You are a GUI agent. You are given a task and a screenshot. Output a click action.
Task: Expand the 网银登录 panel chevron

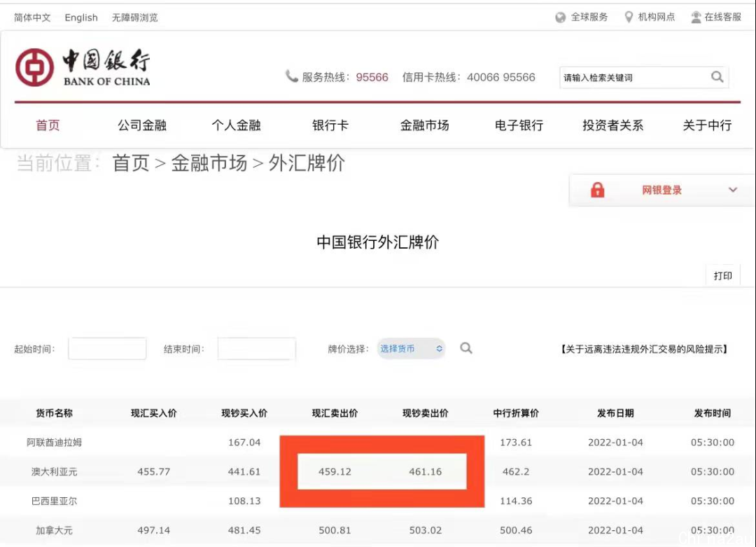point(732,190)
